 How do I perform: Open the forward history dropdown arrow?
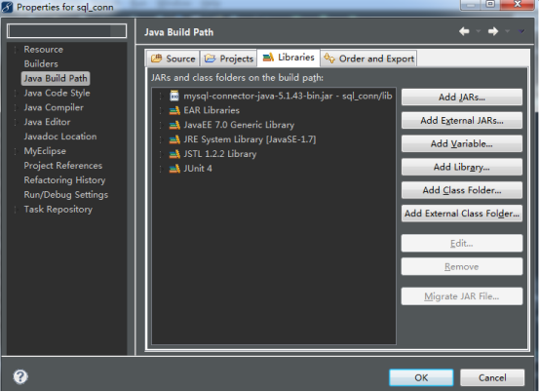coord(507,31)
